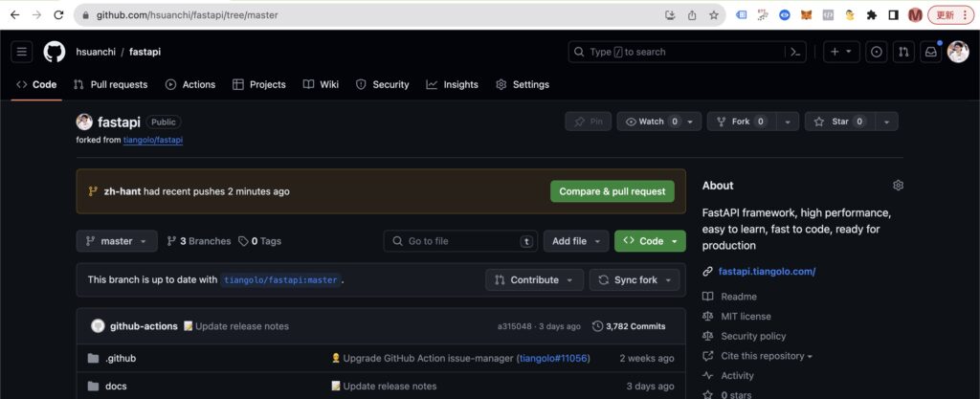Switch to the Projects tab
Screen dimensions: 980x399
(x=258, y=84)
